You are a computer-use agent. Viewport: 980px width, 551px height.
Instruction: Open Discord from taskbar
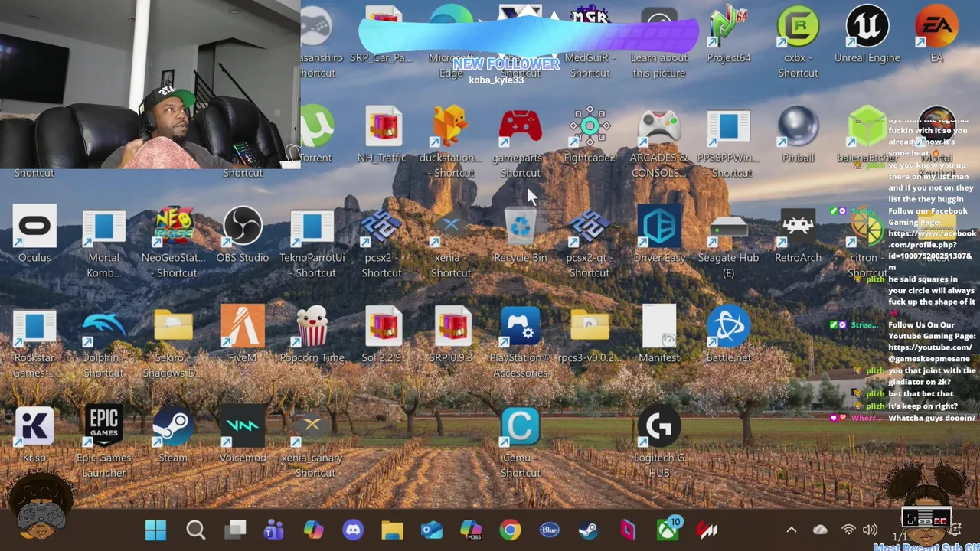tap(353, 530)
